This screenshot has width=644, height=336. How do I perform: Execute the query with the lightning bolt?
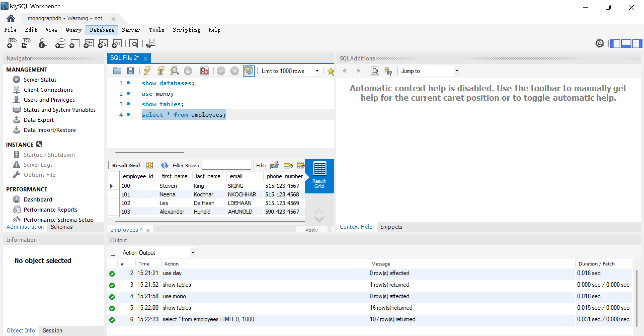click(x=147, y=71)
